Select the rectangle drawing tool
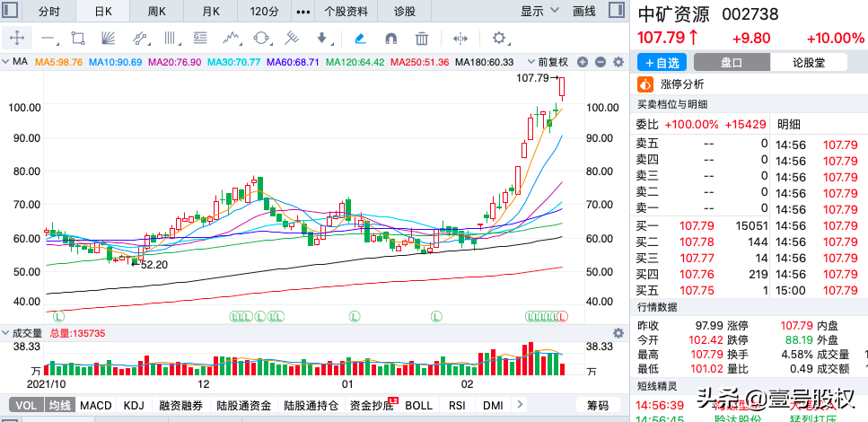This screenshot has width=868, height=422. tap(77, 38)
